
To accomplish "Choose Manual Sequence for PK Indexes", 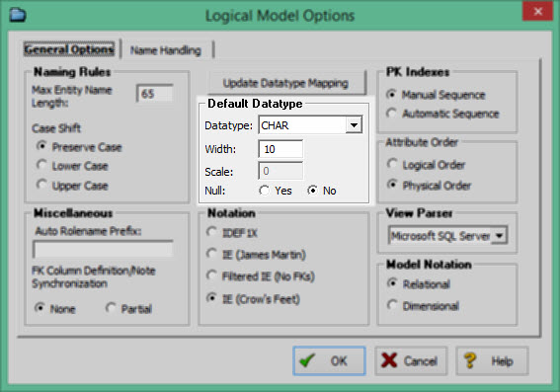I will [x=392, y=94].
